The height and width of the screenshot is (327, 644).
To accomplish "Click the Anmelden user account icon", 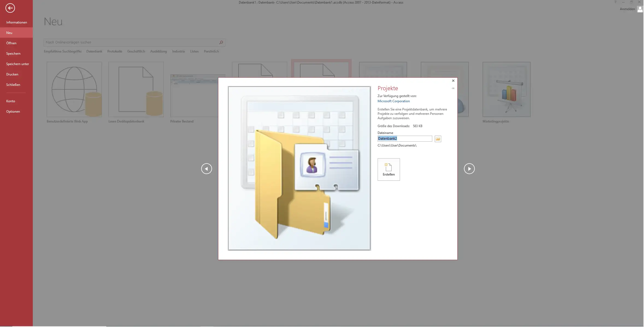I will 640,9.
